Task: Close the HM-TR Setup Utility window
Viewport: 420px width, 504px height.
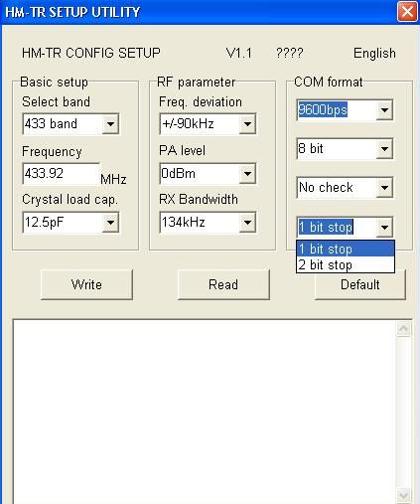Action: 407,12
